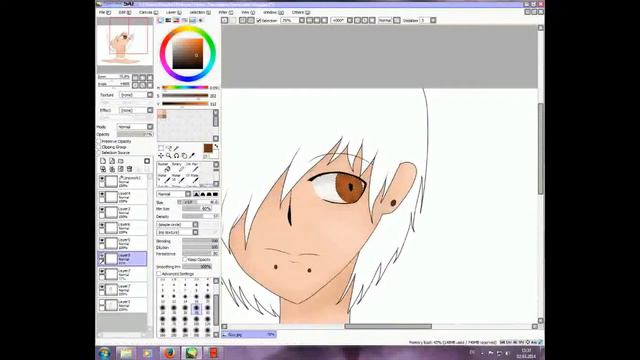Open the Edit menu
The image size is (640, 360).
tap(124, 12)
